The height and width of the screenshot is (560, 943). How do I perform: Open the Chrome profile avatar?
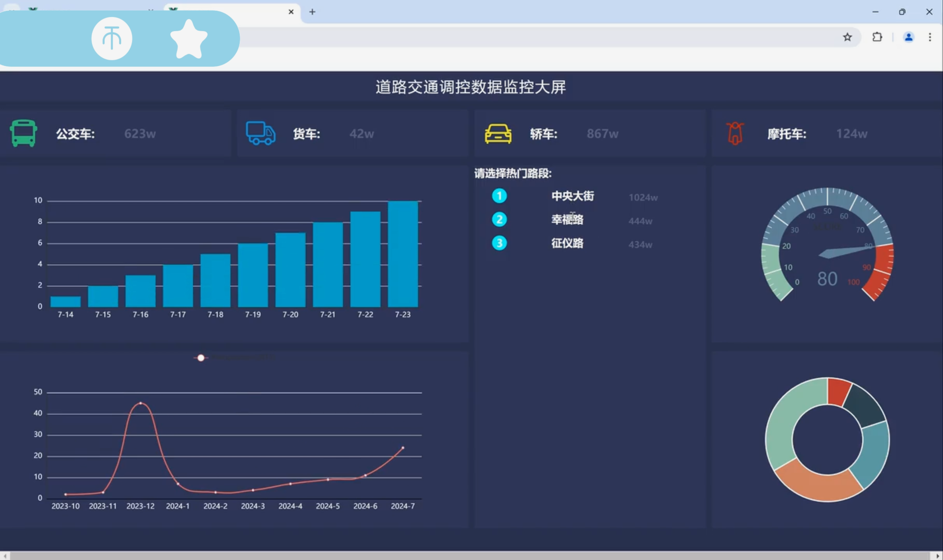(x=908, y=37)
